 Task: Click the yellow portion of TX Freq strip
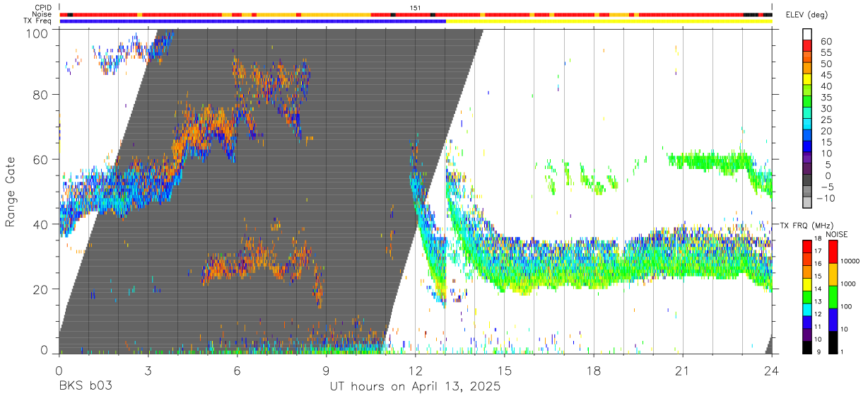point(609,21)
